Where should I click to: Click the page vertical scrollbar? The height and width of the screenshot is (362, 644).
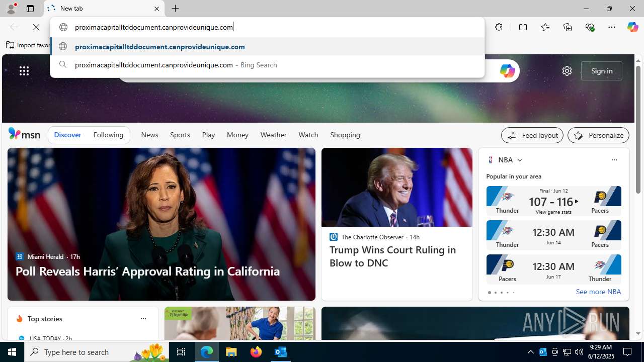(x=638, y=130)
